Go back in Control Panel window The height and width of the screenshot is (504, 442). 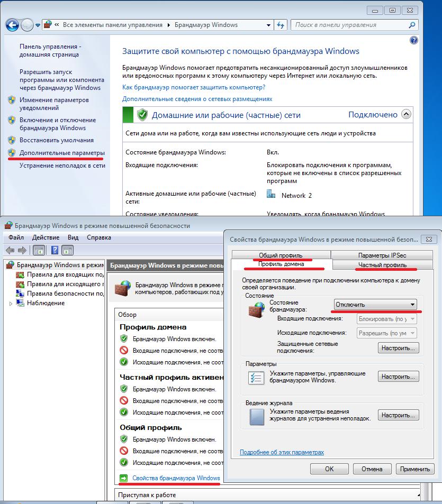click(13, 25)
